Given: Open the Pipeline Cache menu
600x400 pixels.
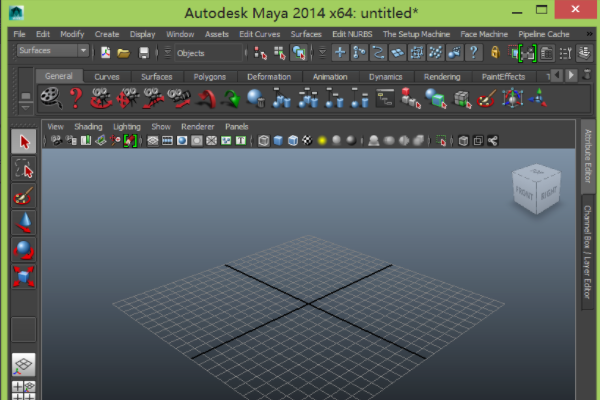Looking at the screenshot, I should 544,34.
